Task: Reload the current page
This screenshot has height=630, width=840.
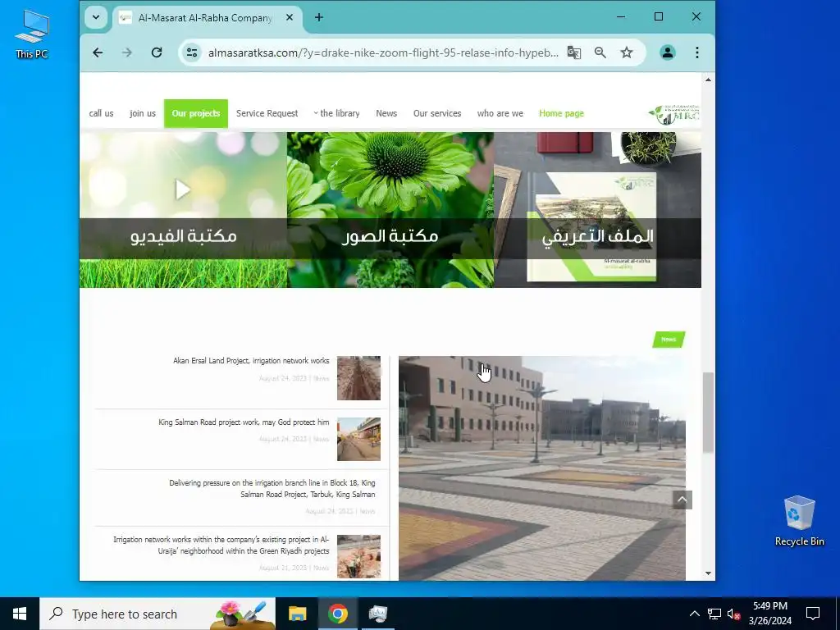Action: click(157, 52)
